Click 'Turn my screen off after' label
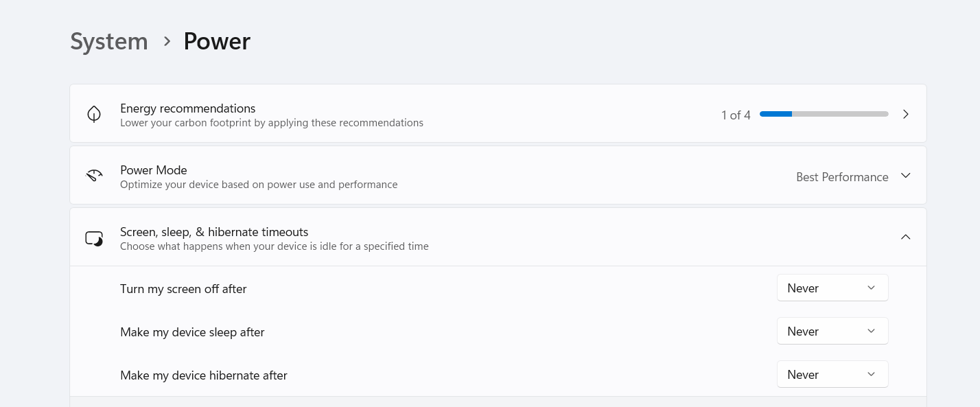This screenshot has height=407, width=980. 183,289
